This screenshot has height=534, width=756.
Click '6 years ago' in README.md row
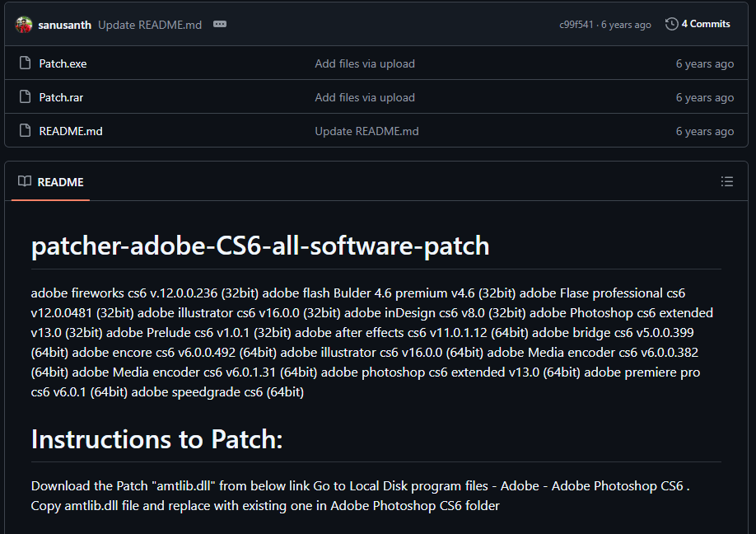pos(704,131)
